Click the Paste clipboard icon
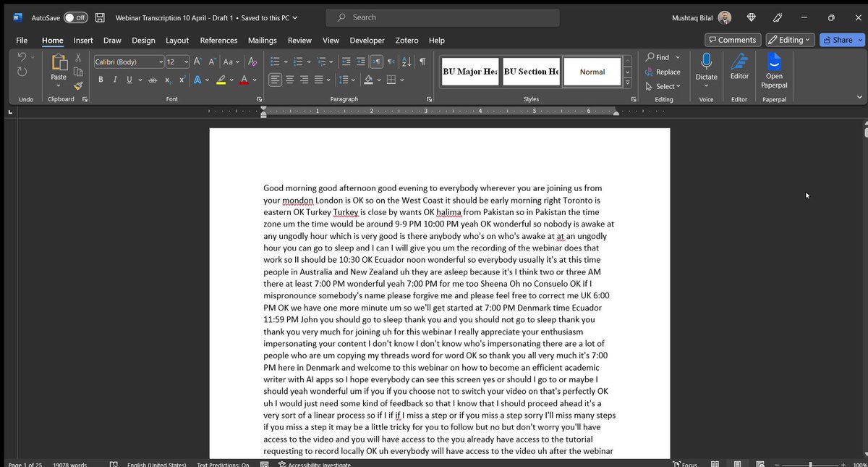868x467 pixels. [x=59, y=63]
